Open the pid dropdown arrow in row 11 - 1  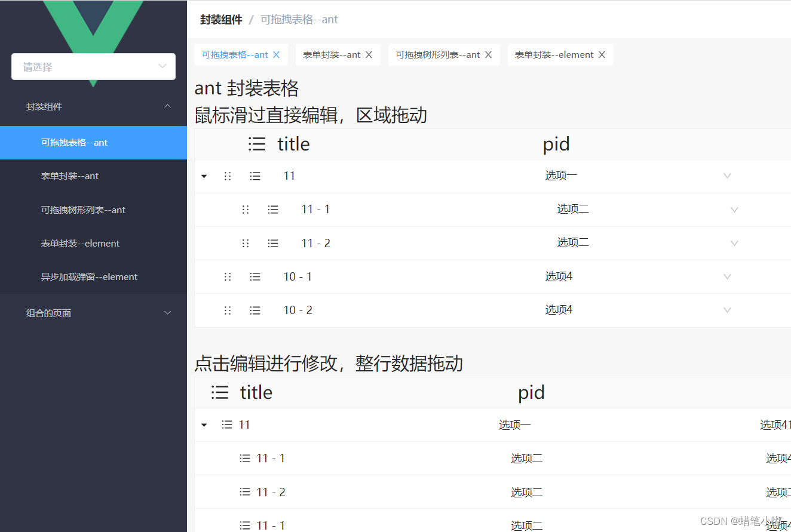(x=734, y=210)
